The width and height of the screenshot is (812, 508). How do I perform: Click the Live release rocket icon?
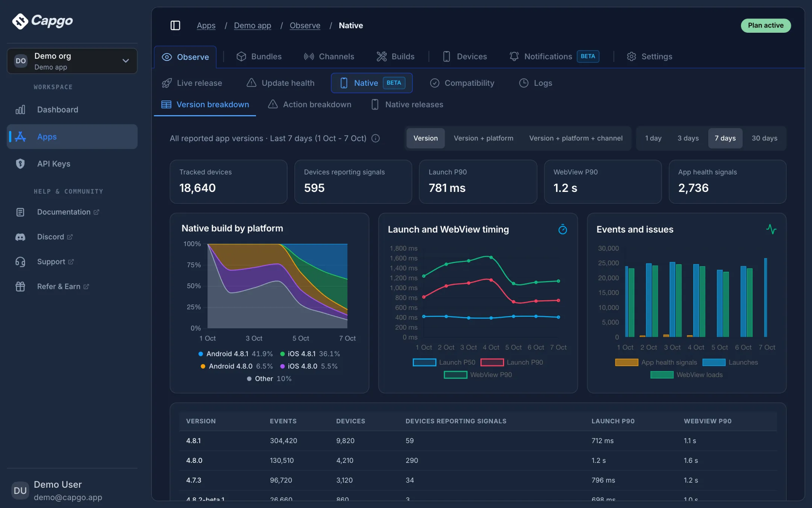[167, 83]
